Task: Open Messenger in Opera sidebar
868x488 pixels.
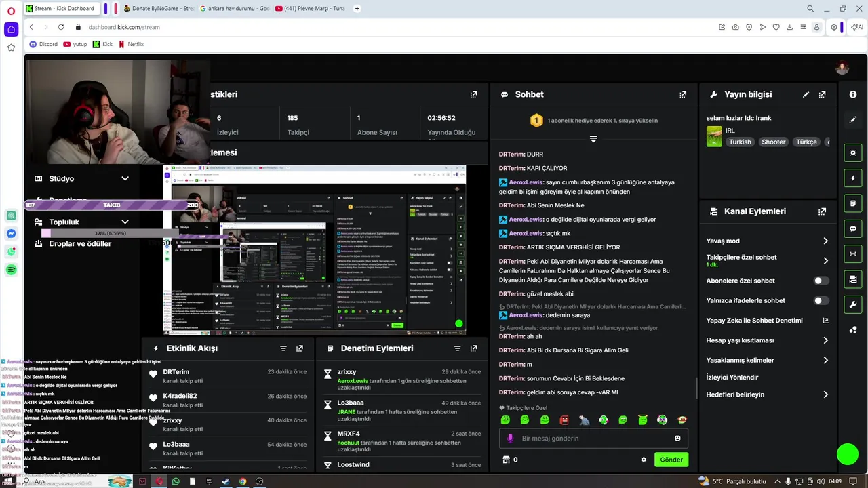Action: tap(12, 234)
